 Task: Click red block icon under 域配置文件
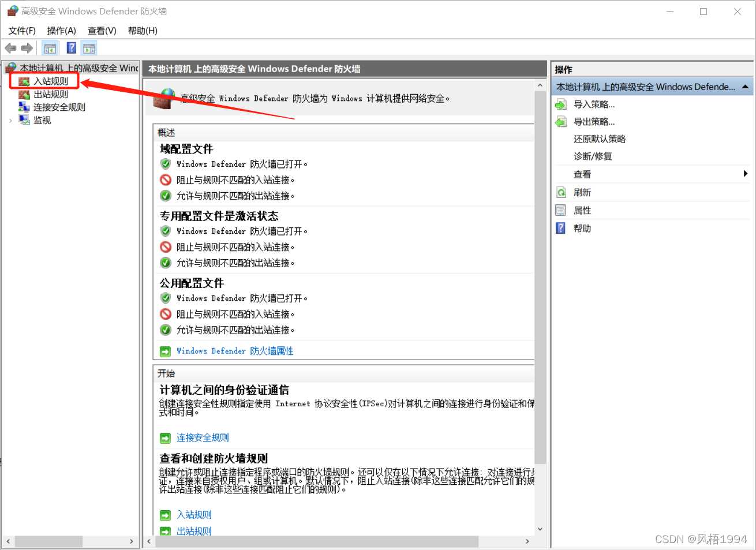(x=166, y=180)
